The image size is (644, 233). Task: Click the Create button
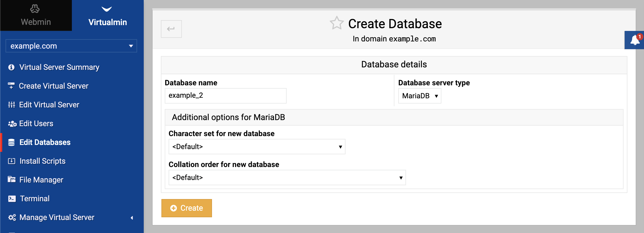point(187,208)
